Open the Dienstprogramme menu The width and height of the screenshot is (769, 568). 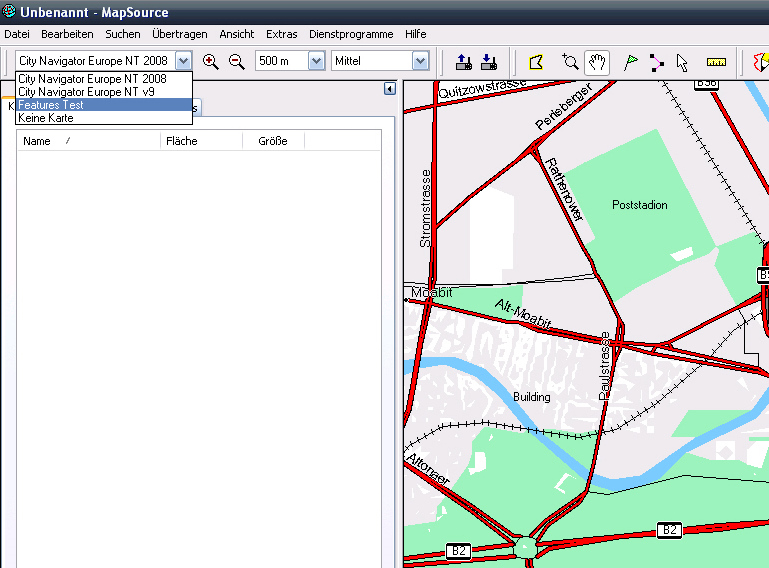pos(351,34)
